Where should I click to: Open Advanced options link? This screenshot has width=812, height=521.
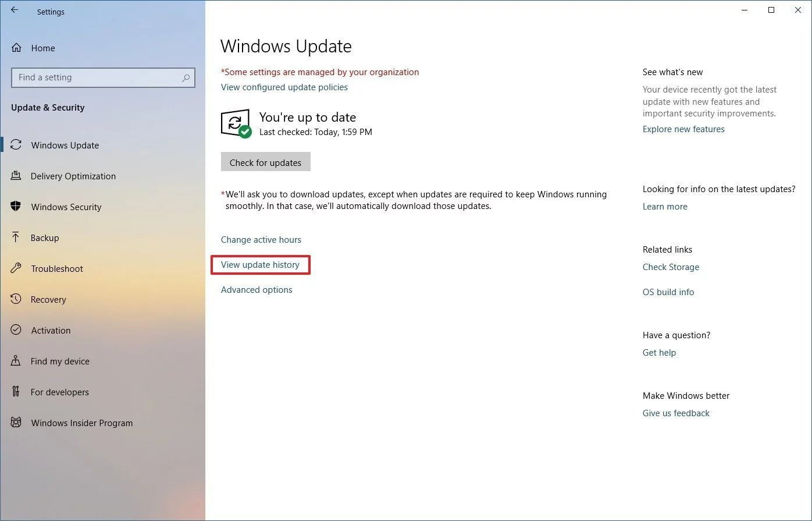tap(257, 290)
